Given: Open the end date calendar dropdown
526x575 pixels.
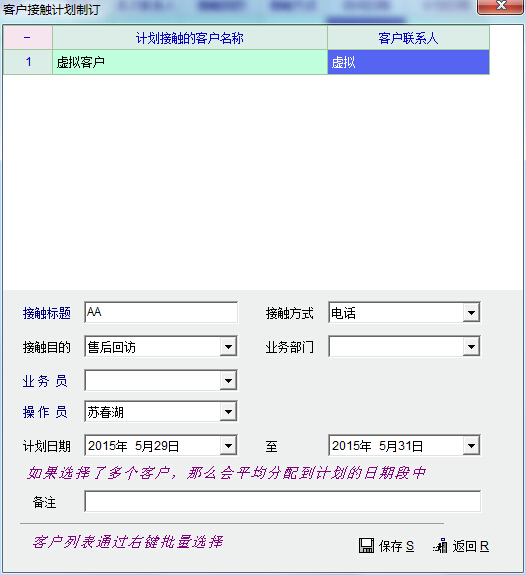Looking at the screenshot, I should [471, 446].
